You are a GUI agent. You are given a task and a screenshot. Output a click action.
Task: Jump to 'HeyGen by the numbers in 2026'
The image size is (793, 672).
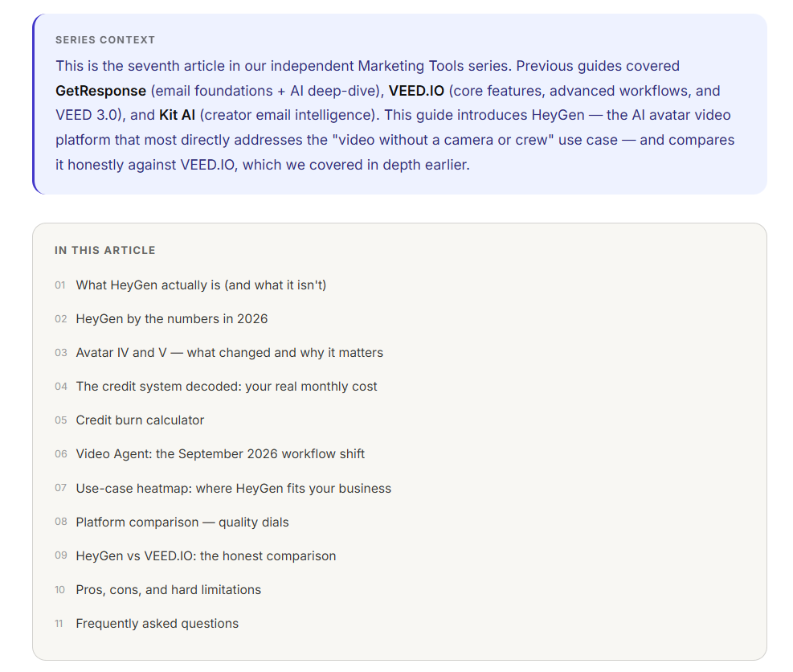[171, 319]
